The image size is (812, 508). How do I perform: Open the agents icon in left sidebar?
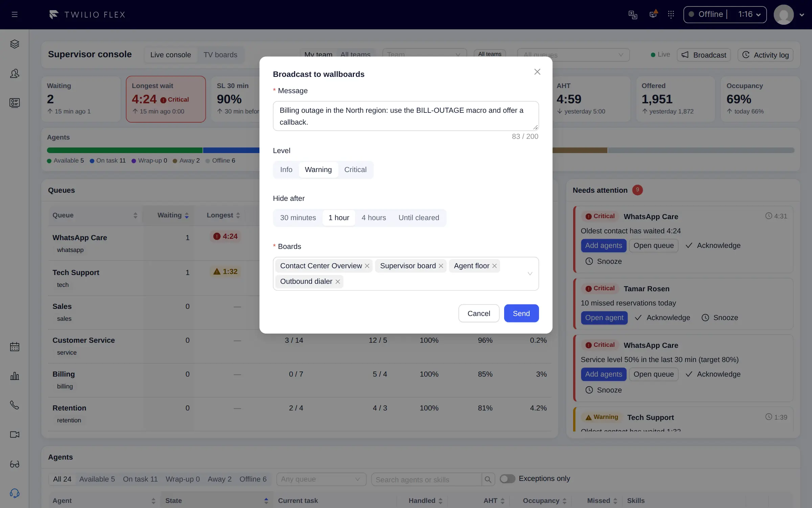click(15, 73)
